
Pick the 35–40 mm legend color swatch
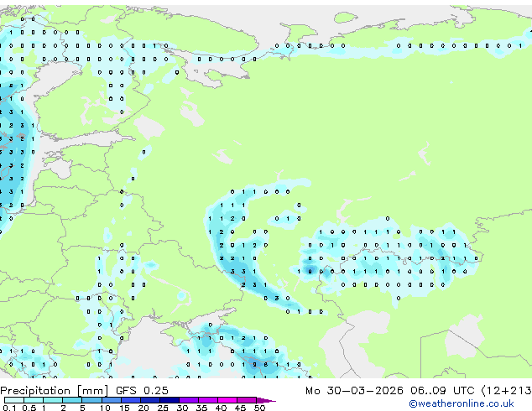tap(208, 400)
